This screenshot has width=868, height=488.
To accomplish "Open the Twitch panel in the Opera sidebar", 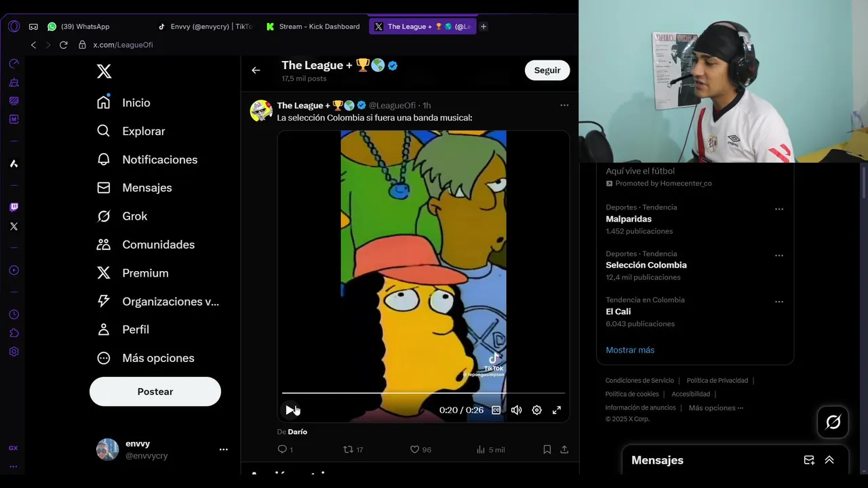I will tap(14, 207).
